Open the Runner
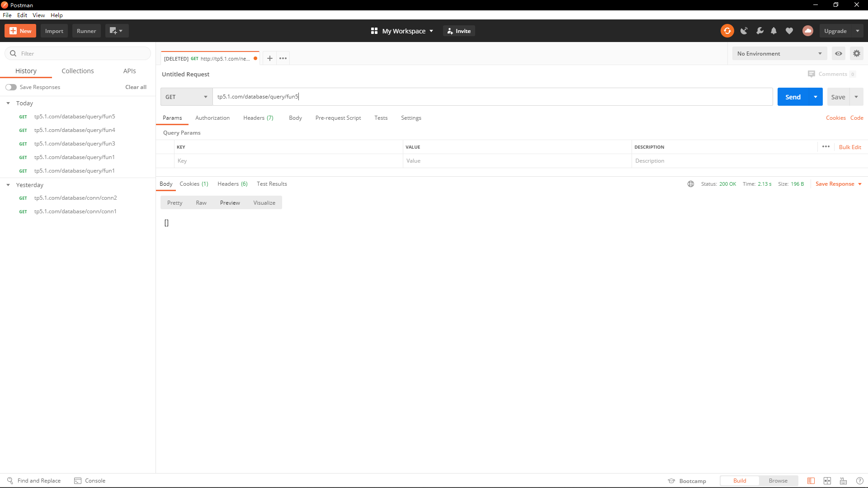Screen dimensions: 868x488 (x=86, y=31)
